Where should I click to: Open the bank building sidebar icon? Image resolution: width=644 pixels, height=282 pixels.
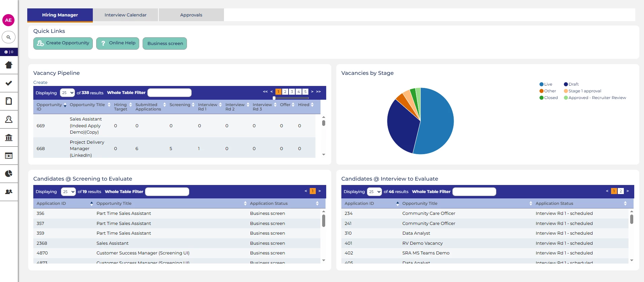pos(9,137)
